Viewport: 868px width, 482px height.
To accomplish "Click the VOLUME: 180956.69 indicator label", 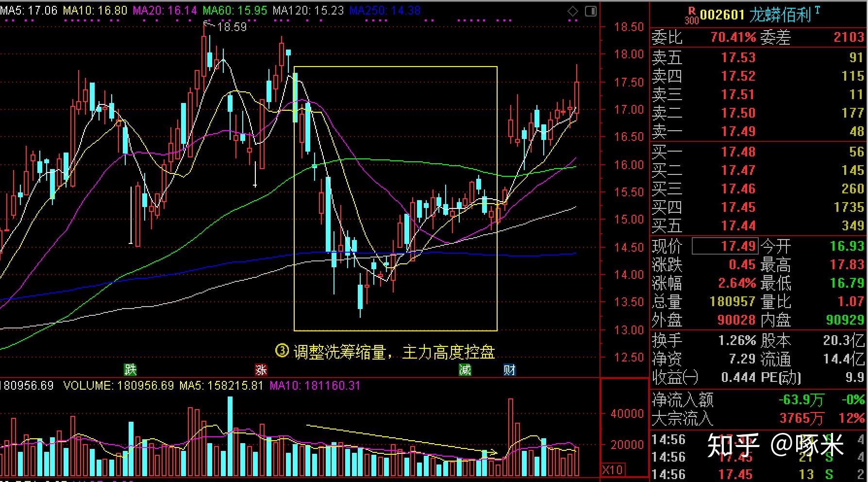I will (x=119, y=386).
